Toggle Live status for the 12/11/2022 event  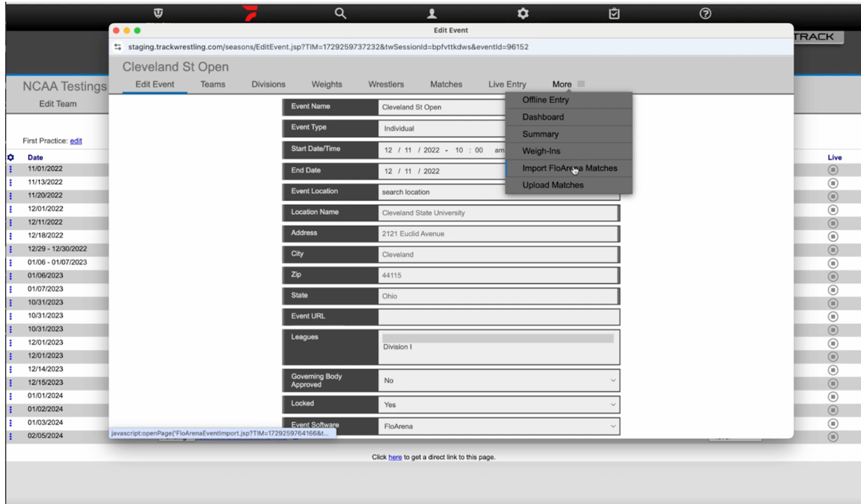point(833,223)
